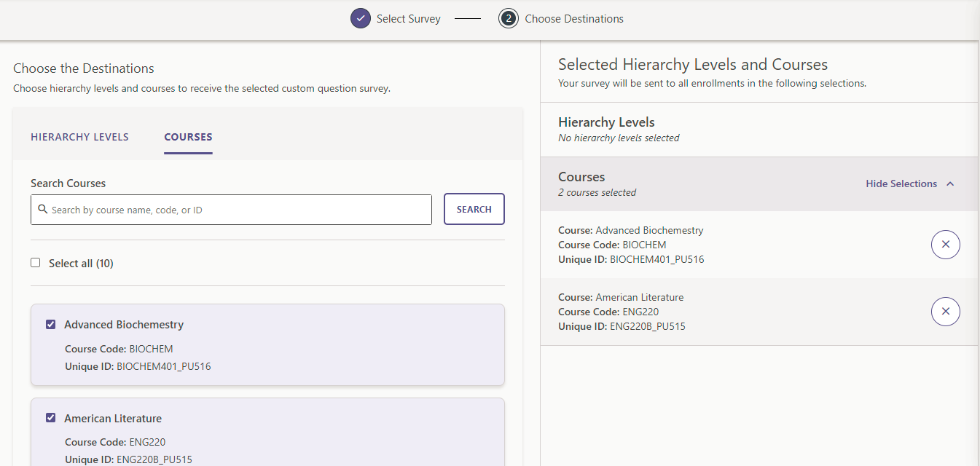Click the 'Advanced Biochemestry' card title
This screenshot has width=980, height=466.
(124, 325)
